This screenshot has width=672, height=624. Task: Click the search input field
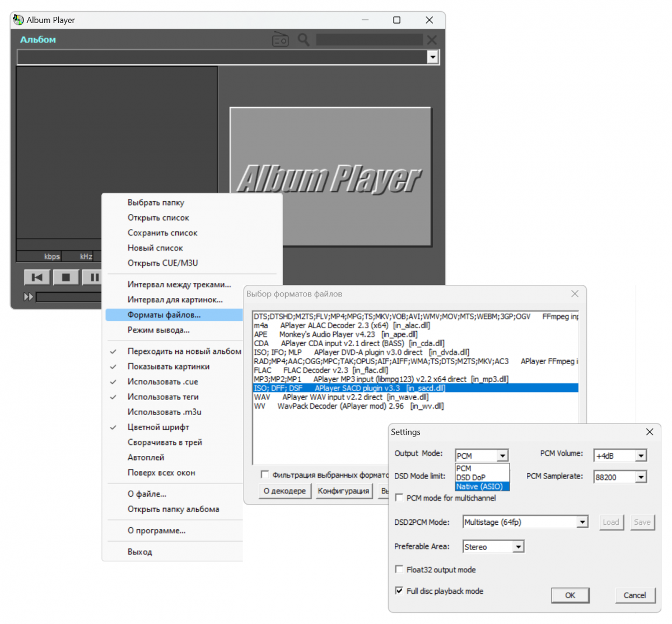pyautogui.click(x=369, y=40)
